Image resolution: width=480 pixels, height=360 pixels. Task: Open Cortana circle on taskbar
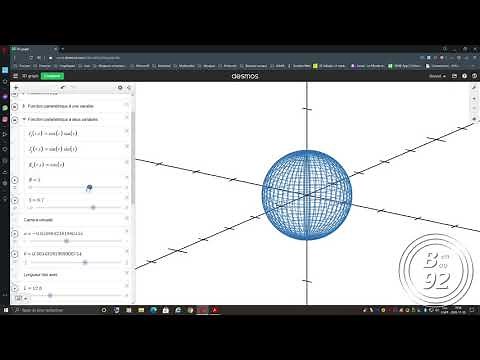pos(104,310)
